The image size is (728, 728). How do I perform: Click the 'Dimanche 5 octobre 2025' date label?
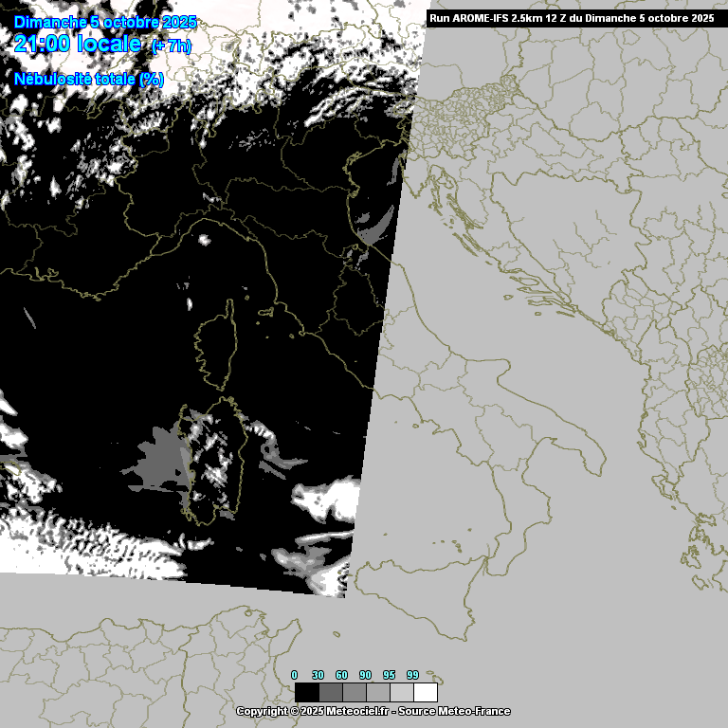pyautogui.click(x=105, y=22)
